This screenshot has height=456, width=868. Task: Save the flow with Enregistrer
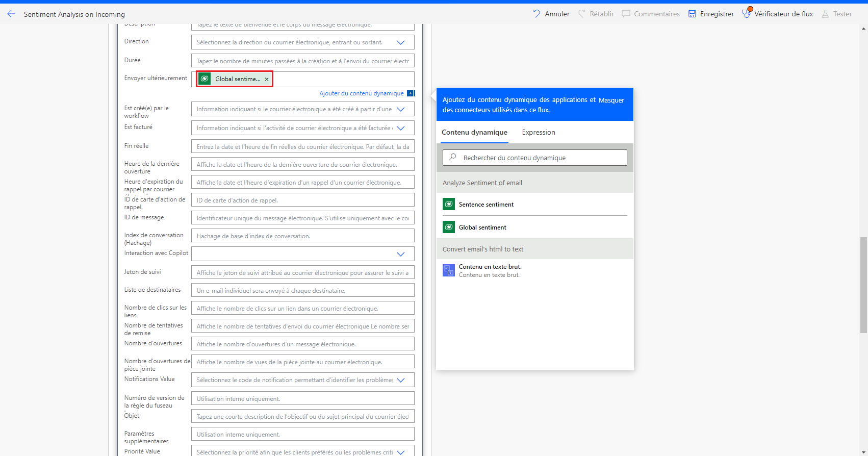point(711,14)
